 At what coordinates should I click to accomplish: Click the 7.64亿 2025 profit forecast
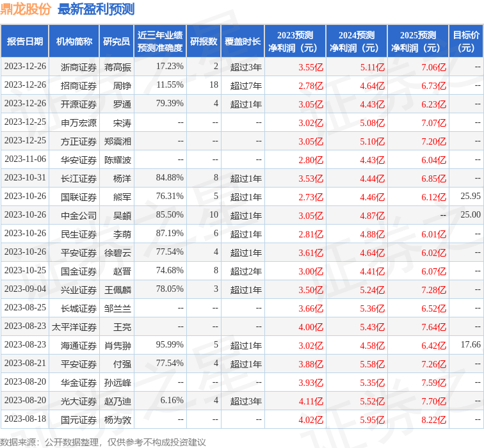pos(433,327)
